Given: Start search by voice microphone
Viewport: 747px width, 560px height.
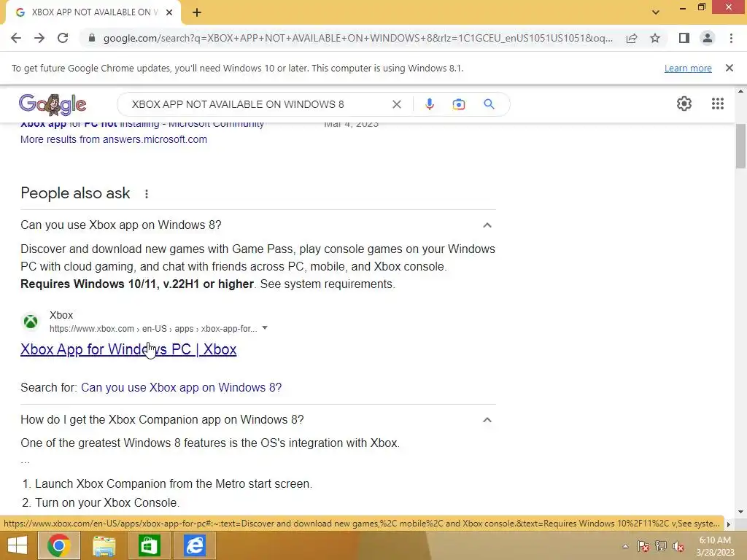Looking at the screenshot, I should click(x=429, y=104).
